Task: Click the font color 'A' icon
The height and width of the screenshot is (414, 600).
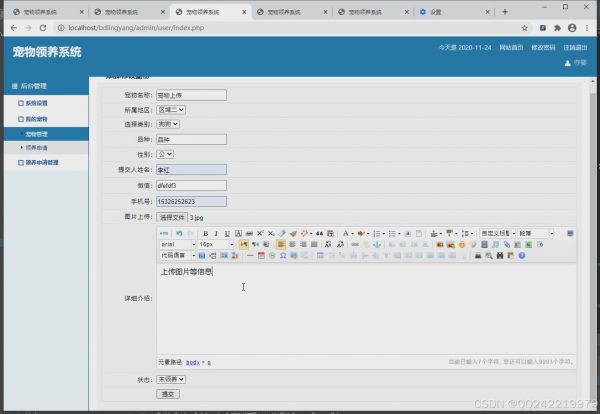Action: pyautogui.click(x=347, y=233)
